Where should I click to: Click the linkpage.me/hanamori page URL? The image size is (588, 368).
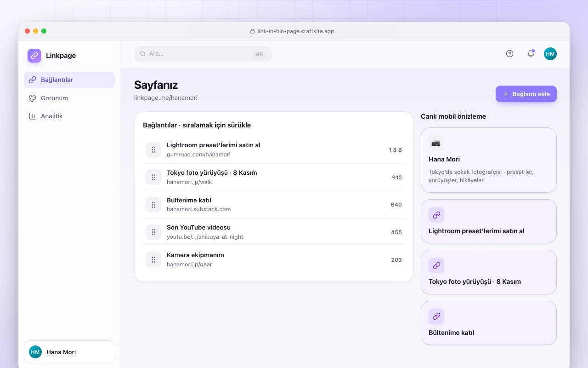[x=166, y=98]
